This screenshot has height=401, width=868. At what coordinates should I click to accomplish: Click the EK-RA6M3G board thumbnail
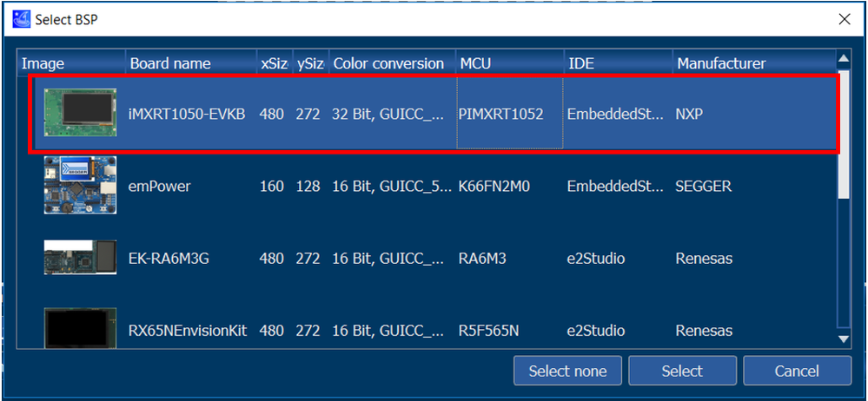pos(80,258)
